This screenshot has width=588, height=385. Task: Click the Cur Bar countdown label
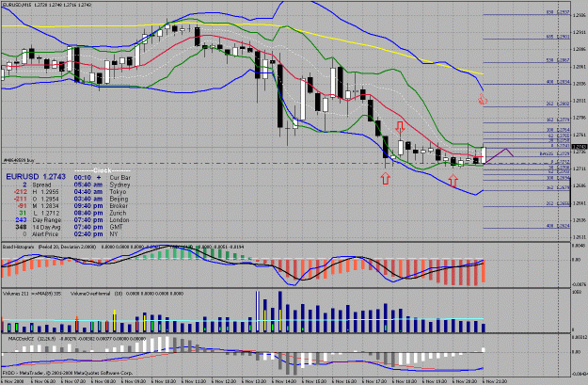[x=120, y=178]
